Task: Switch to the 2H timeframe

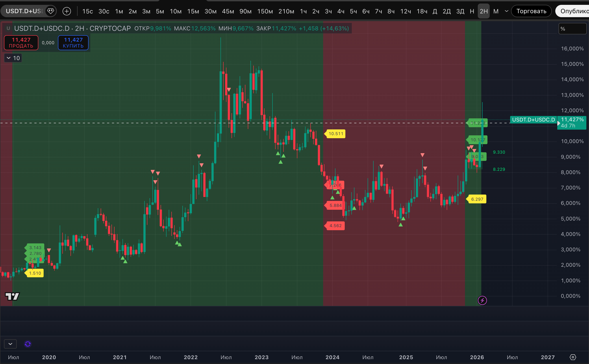Action: click(483, 11)
